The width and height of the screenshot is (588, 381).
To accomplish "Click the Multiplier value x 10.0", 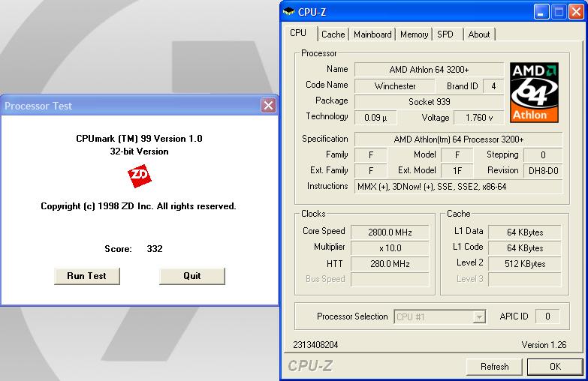I will (x=390, y=248).
